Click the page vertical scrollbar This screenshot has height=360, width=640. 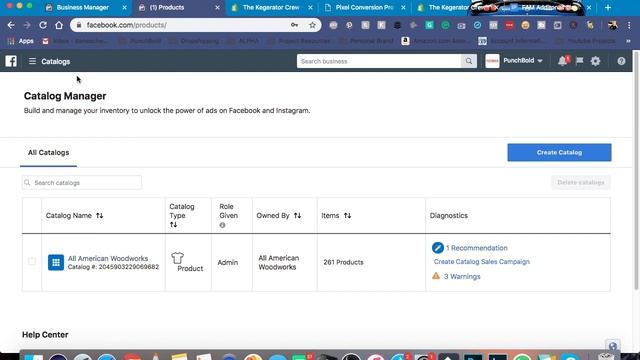[x=636, y=171]
